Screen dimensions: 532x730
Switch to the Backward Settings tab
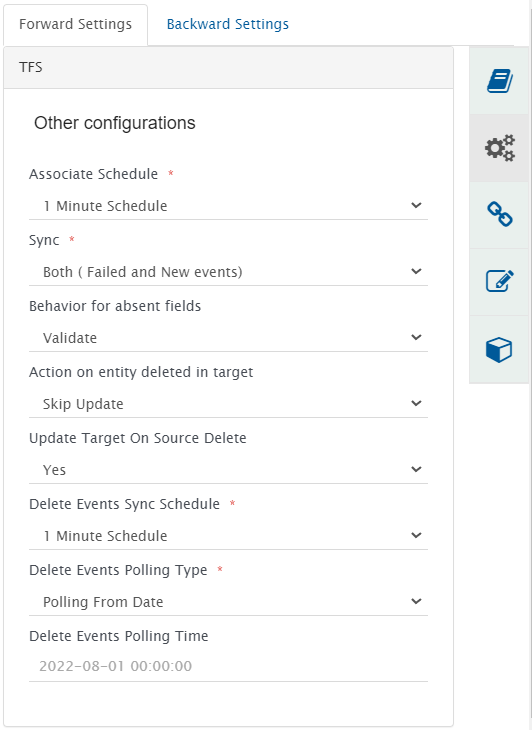coord(228,24)
